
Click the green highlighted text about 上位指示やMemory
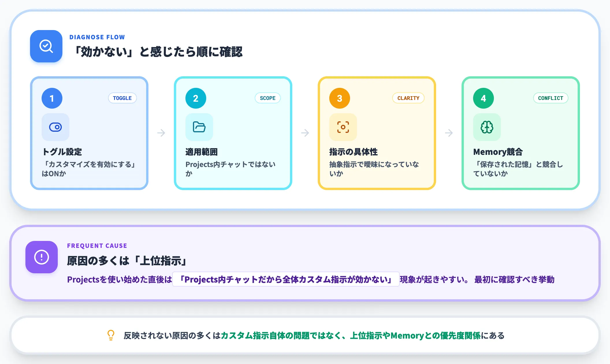[x=351, y=335]
